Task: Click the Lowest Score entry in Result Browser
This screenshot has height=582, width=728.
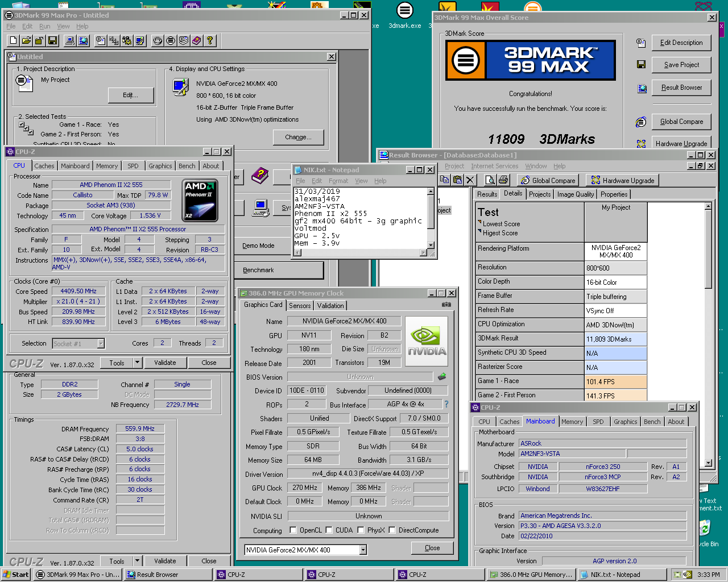Action: 501,224
